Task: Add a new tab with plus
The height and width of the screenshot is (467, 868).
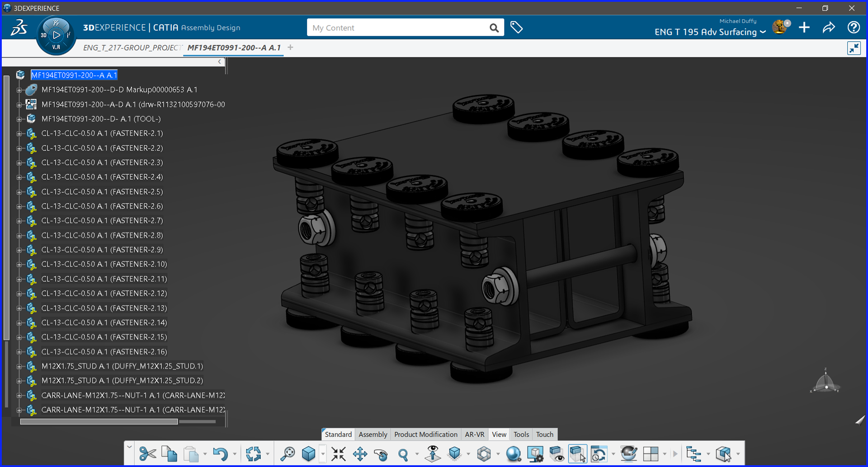Action: (x=290, y=47)
